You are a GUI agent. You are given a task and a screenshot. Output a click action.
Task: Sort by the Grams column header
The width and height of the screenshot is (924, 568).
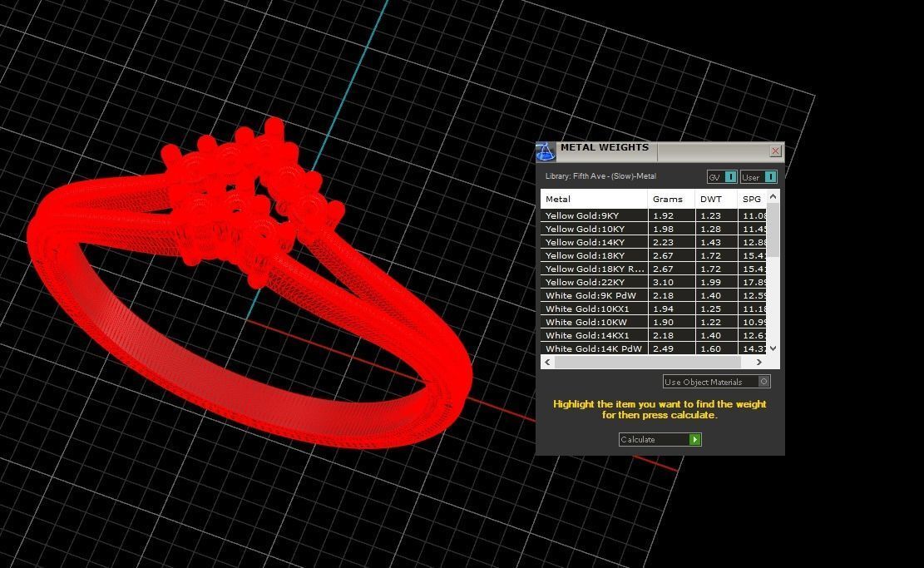[x=671, y=199]
